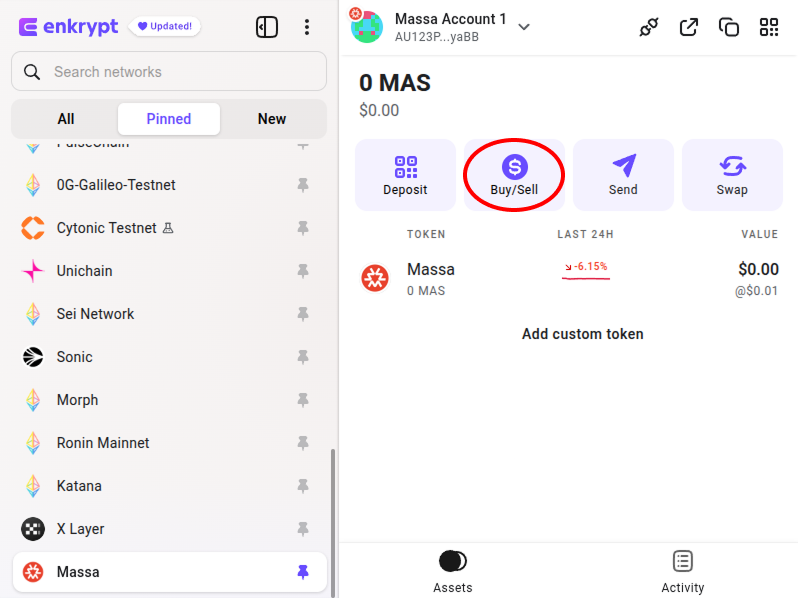The width and height of the screenshot is (798, 598).
Task: Switch to the Pinned networks tab
Action: pyautogui.click(x=169, y=119)
